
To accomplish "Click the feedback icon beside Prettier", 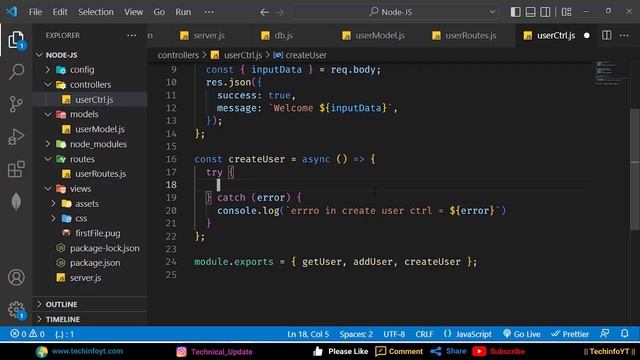I will [605, 333].
